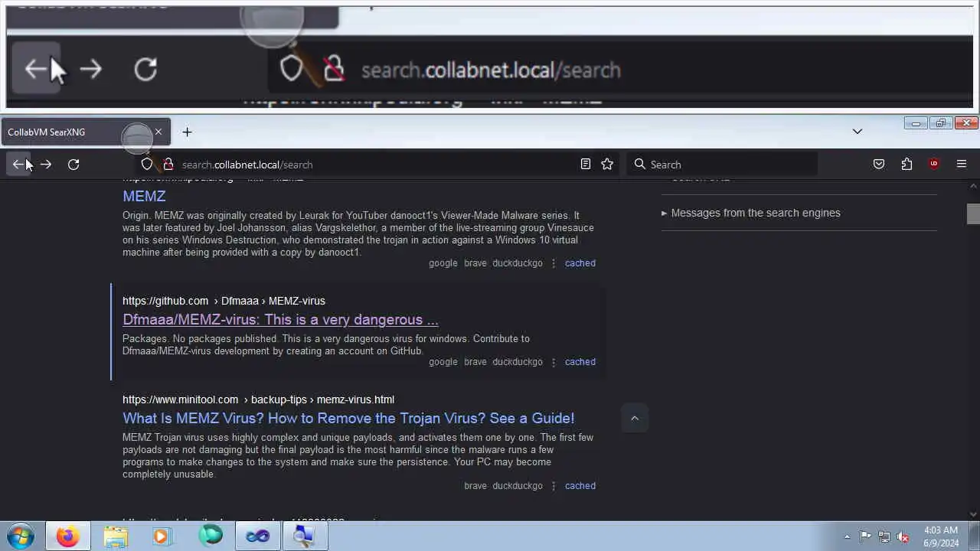Open the uBlock Origin extension icon
This screenshot has width=980, height=551.
[x=934, y=165]
